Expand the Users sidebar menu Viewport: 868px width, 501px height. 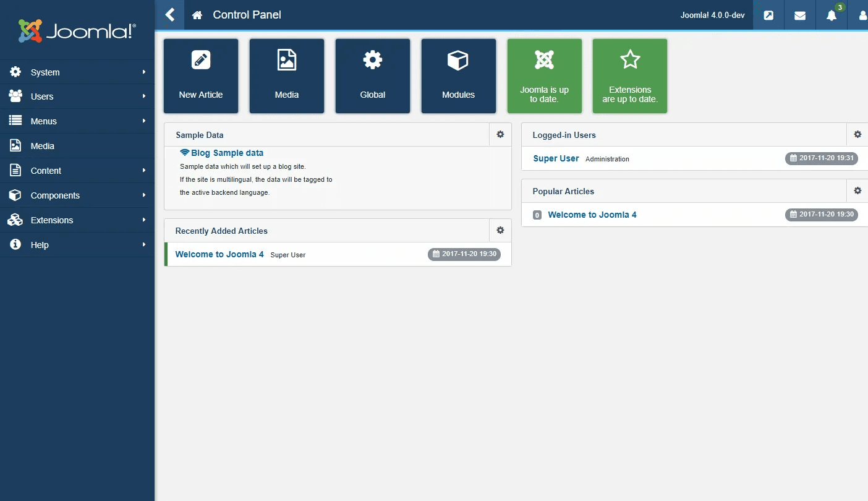coord(42,96)
